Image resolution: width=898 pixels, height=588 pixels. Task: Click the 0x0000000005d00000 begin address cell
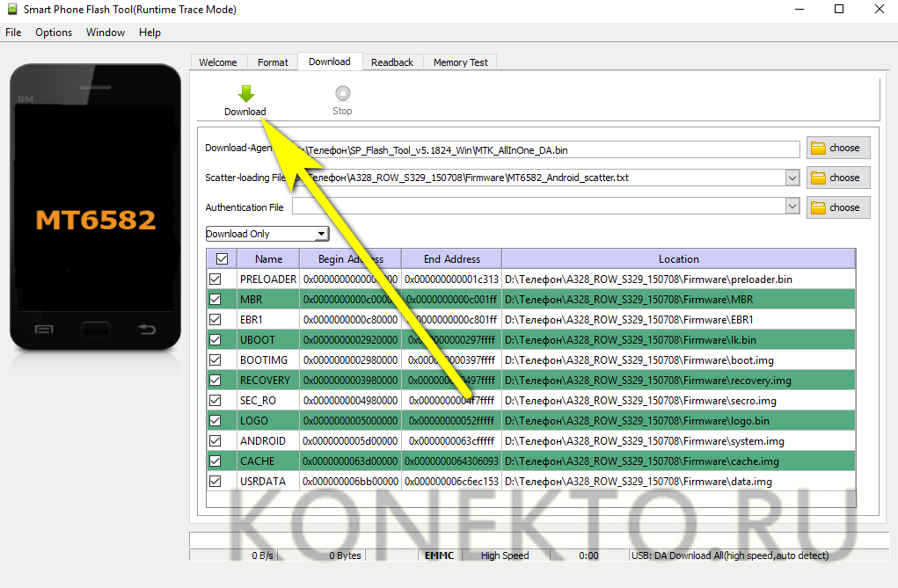[351, 441]
